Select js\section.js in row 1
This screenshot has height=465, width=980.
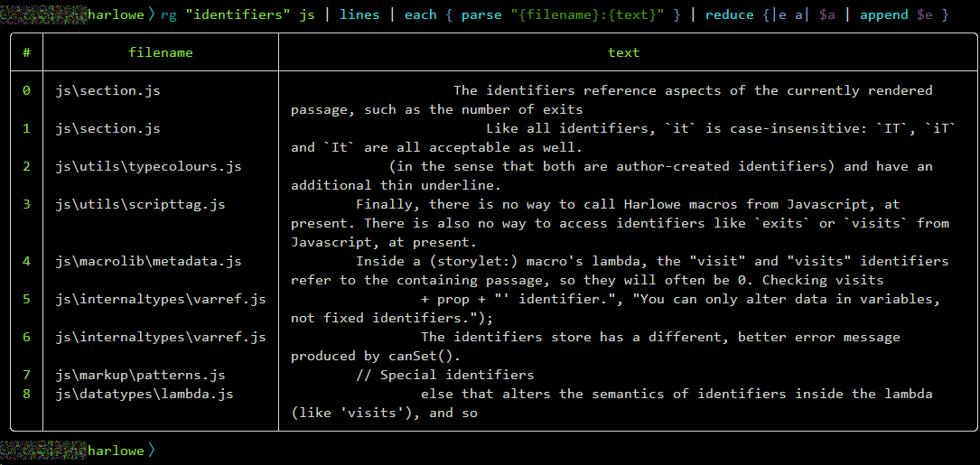(107, 128)
